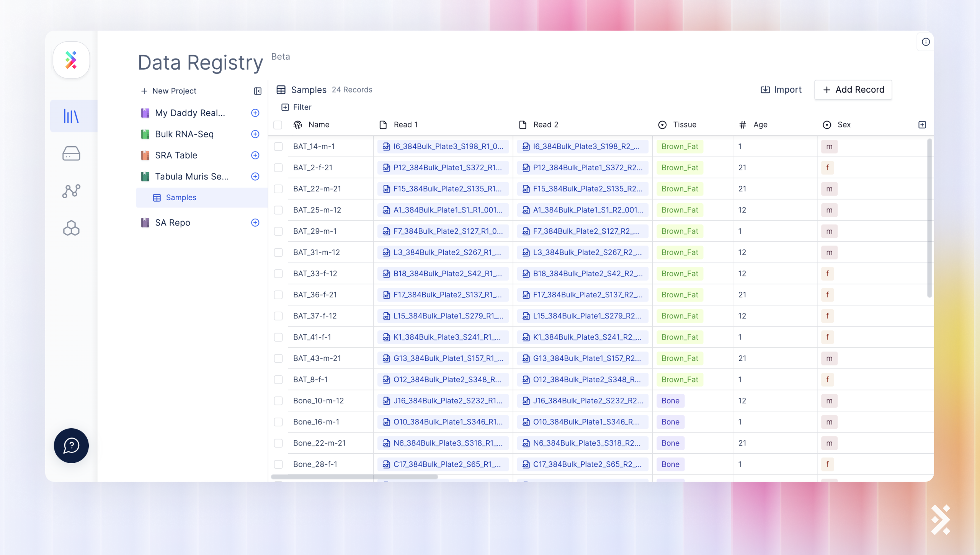Open the molecules hexagon icon in sidebar
Image resolution: width=980 pixels, height=555 pixels.
(71, 228)
